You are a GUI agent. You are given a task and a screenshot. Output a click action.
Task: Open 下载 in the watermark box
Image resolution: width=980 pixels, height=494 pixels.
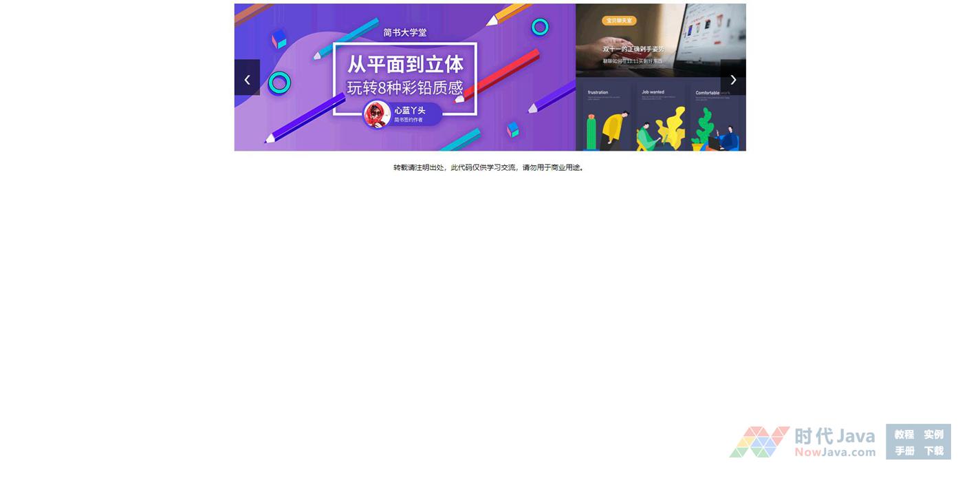point(933,451)
